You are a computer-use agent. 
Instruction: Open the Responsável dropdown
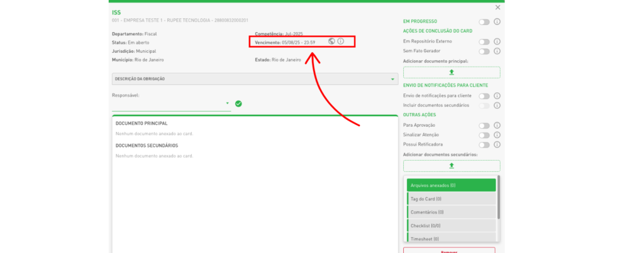pyautogui.click(x=227, y=104)
